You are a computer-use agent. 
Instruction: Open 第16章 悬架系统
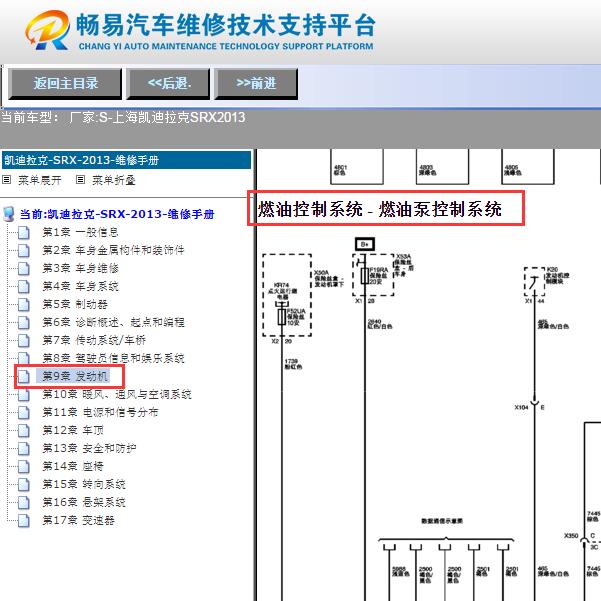click(x=84, y=502)
